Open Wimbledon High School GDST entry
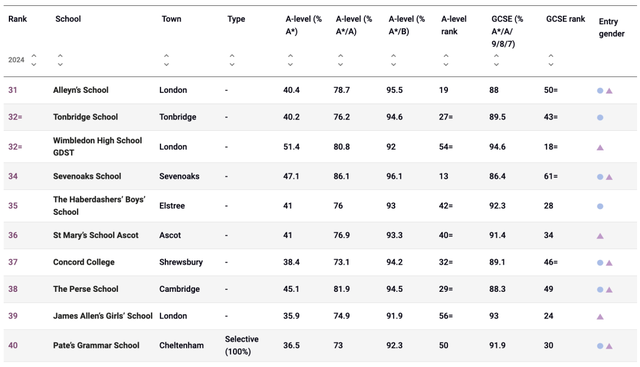This screenshot has width=640, height=367. (98, 147)
